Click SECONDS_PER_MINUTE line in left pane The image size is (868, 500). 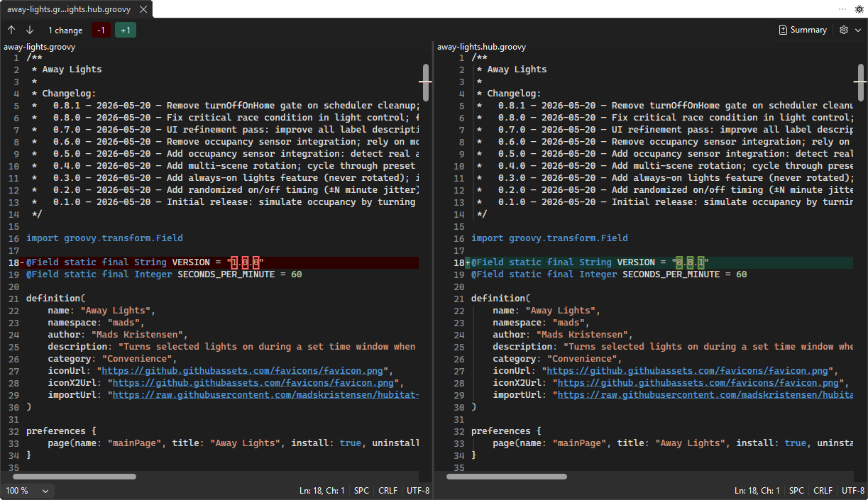[x=164, y=274]
